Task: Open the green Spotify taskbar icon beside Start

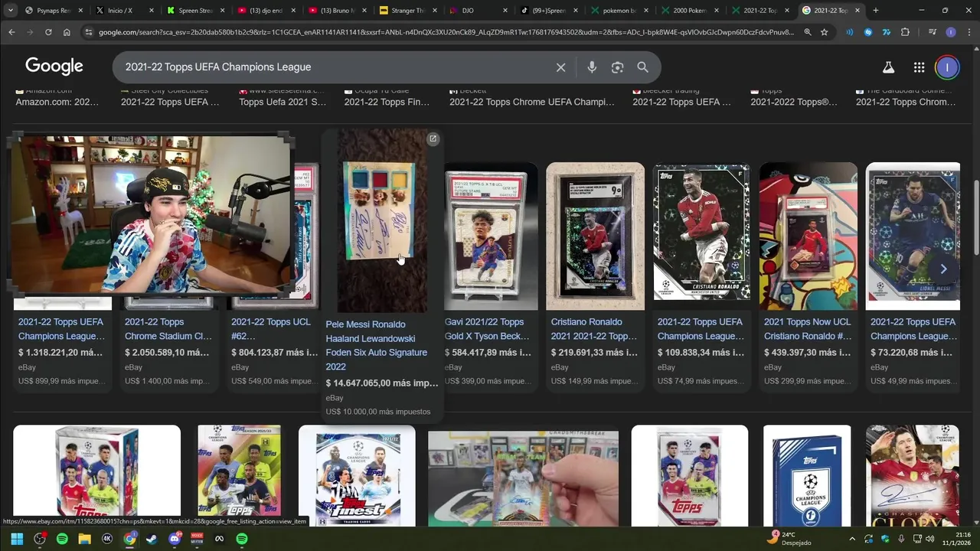Action: [62, 539]
